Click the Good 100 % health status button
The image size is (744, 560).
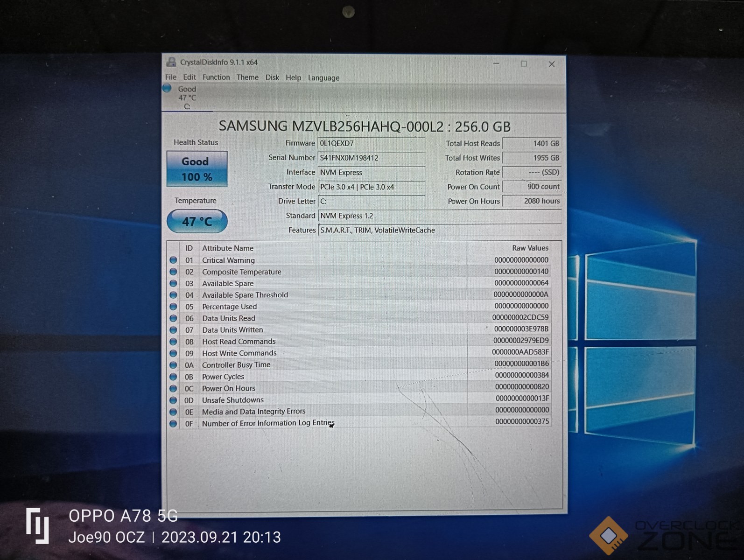197,169
